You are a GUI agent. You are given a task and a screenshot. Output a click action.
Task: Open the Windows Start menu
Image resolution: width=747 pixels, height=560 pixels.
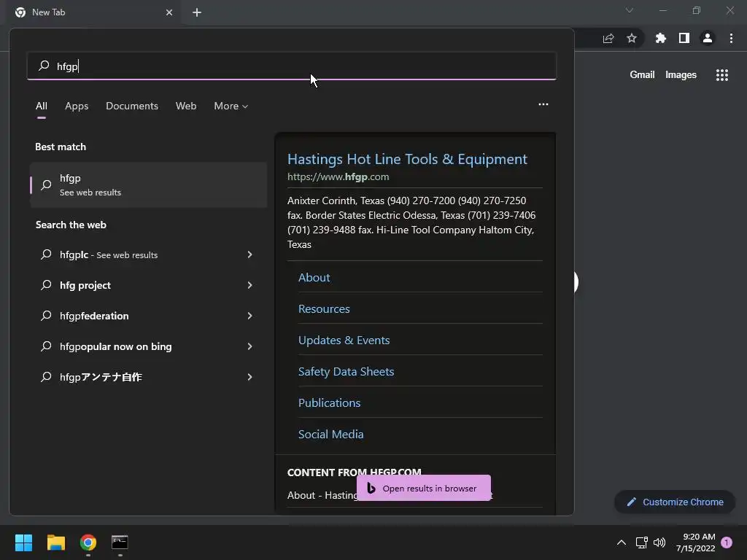[23, 542]
